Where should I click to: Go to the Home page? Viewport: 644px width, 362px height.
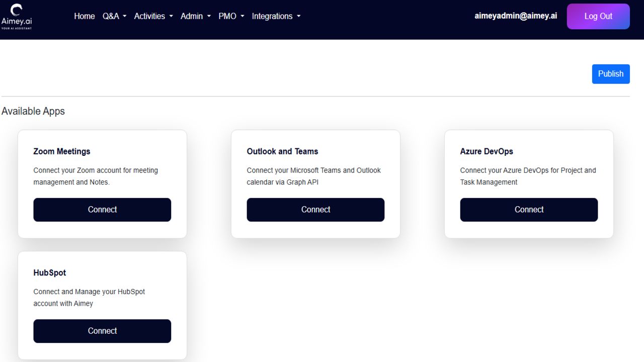(85, 16)
